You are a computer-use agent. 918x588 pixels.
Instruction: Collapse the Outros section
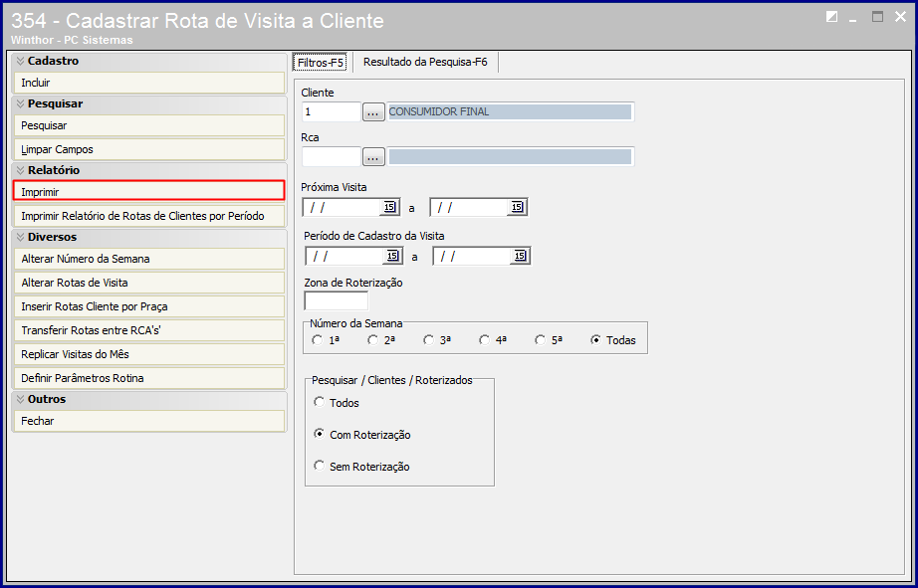coord(21,399)
